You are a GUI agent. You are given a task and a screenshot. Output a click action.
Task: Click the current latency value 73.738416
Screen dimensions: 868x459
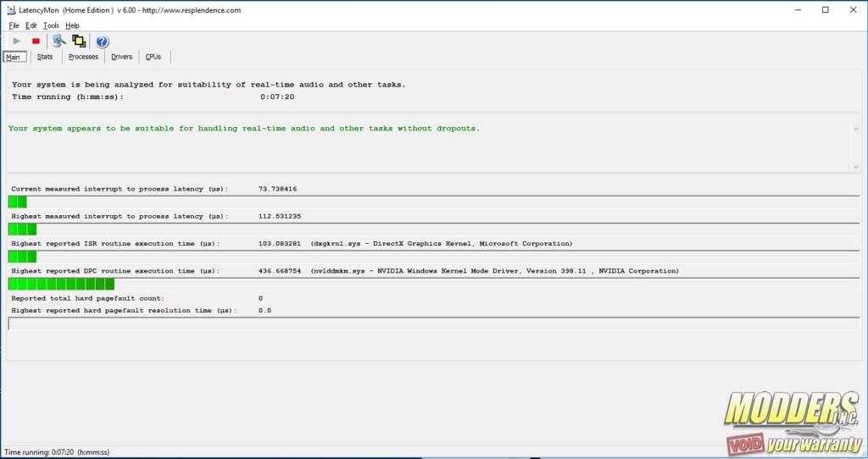(277, 189)
